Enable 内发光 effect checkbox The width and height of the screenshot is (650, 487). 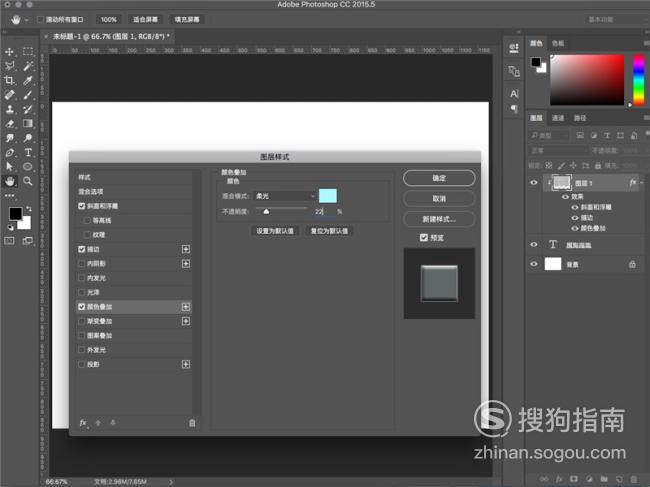coord(82,278)
